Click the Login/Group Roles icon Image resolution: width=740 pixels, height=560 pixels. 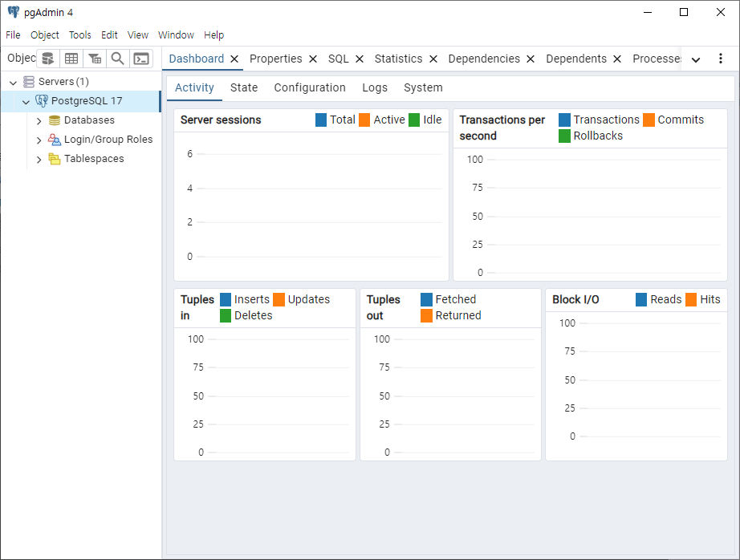point(55,140)
